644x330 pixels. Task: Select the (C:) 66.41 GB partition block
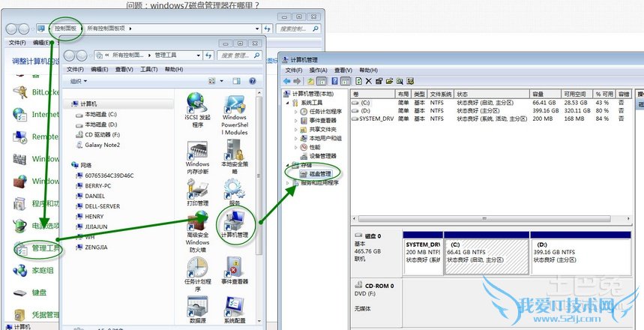[487, 253]
